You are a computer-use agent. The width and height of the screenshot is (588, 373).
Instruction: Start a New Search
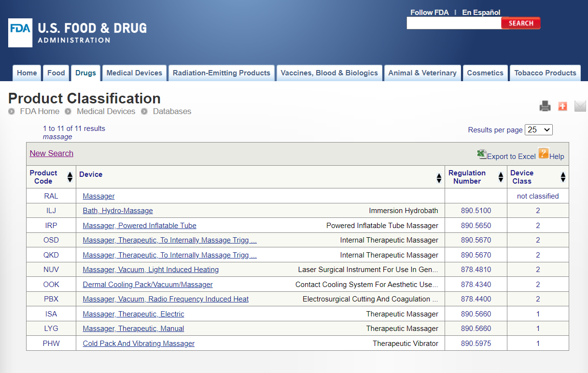click(x=52, y=153)
